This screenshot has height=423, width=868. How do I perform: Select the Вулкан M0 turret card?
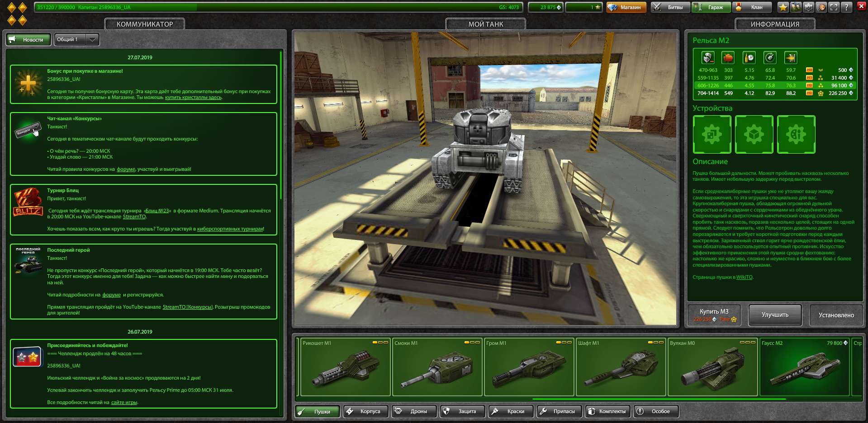tap(712, 367)
